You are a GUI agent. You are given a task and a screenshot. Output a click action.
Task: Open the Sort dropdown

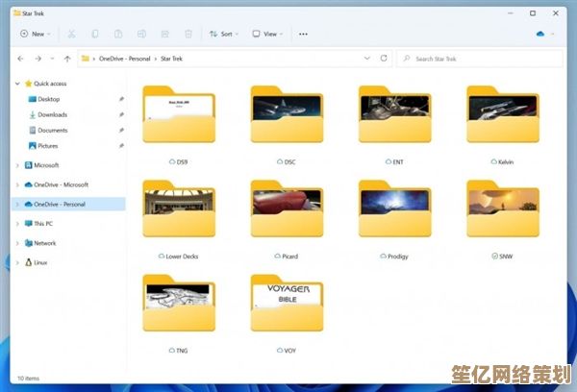pos(225,34)
